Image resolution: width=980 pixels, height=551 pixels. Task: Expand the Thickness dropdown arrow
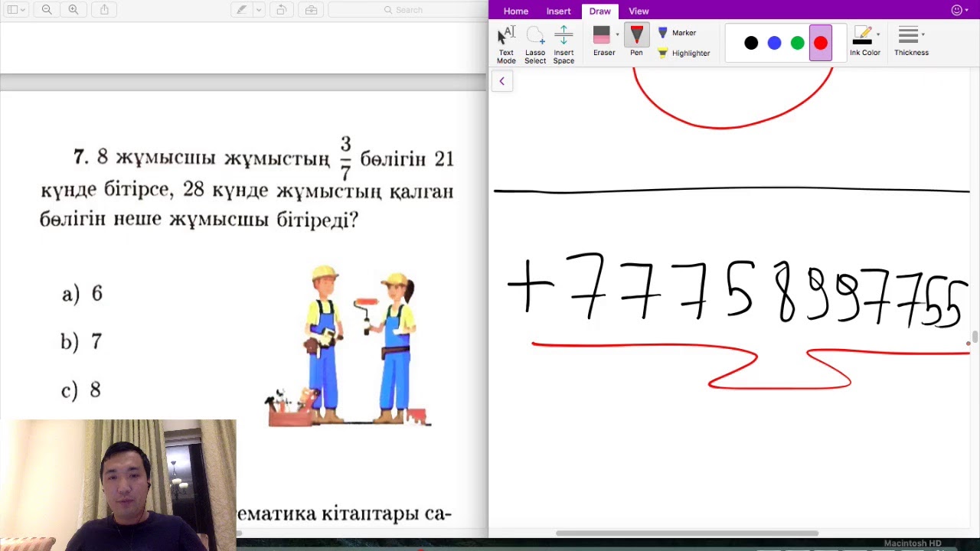point(923,34)
